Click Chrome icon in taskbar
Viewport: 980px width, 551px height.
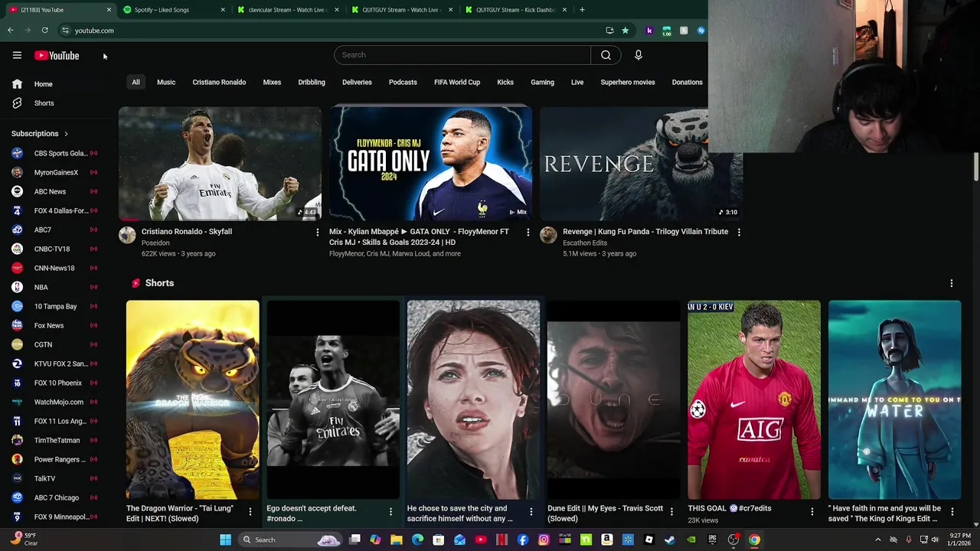754,540
